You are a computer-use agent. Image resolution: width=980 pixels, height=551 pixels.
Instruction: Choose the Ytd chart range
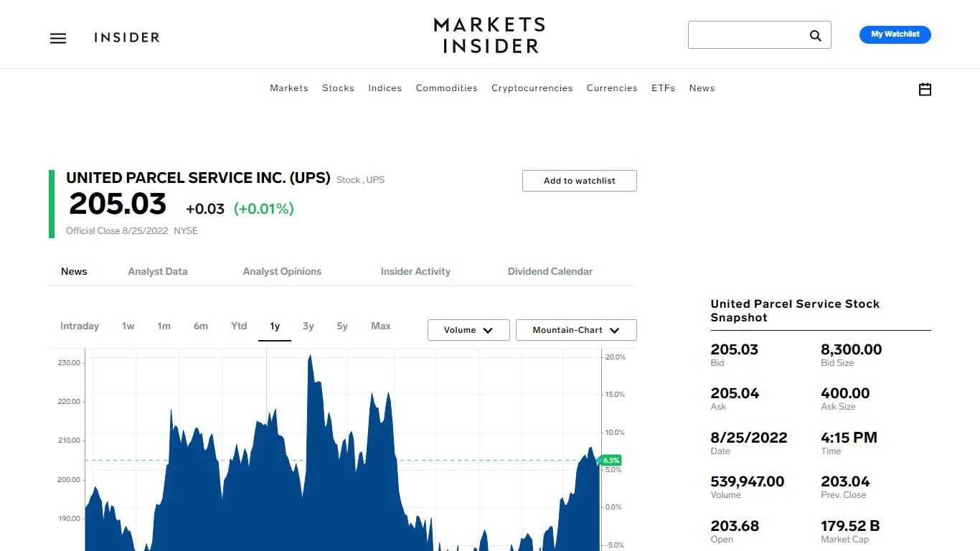(239, 326)
